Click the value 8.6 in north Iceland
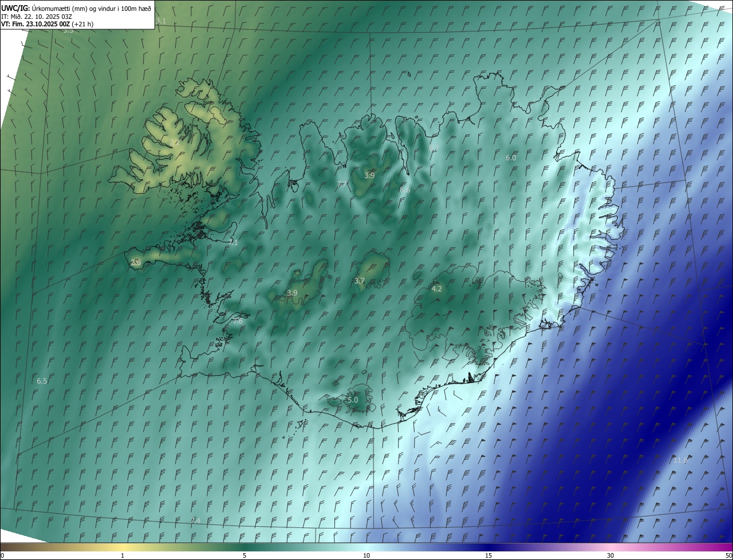Screen dimensions: 733x560 [405, 190]
